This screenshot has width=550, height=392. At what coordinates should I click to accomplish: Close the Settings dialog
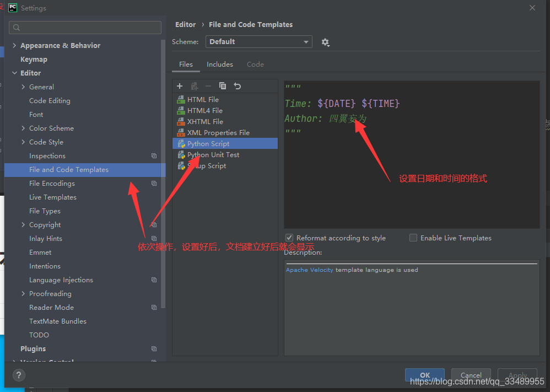pos(532,8)
